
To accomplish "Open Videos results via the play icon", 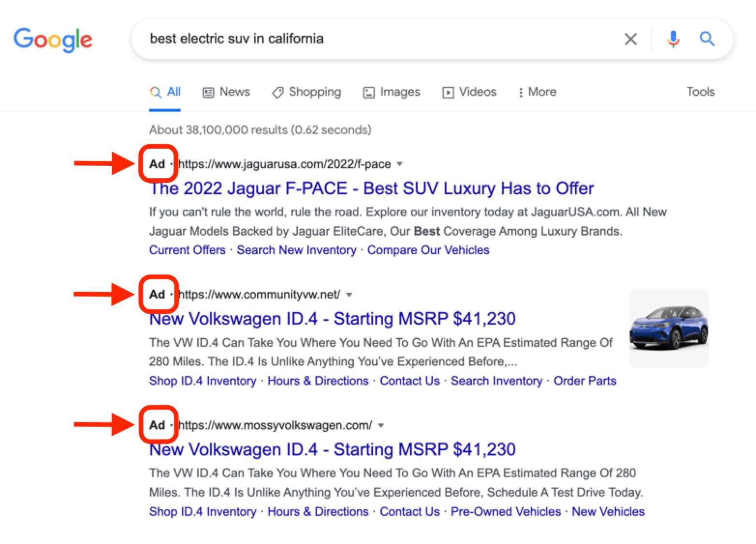I will click(448, 92).
